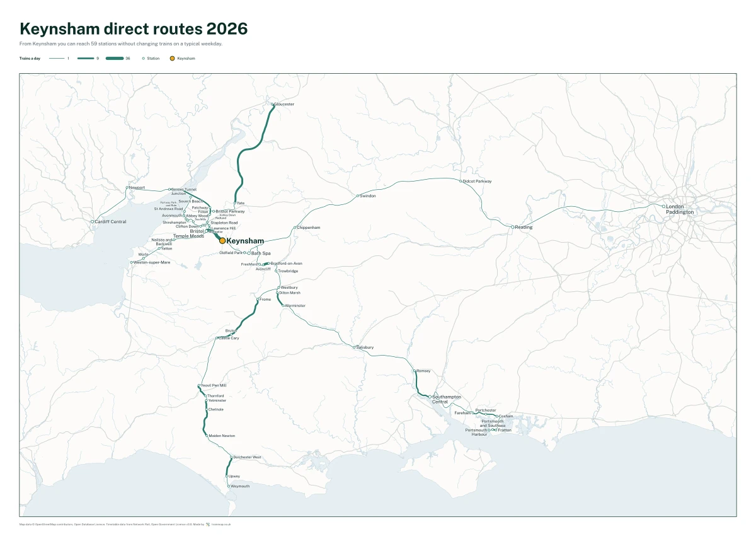Click the orange Keynsham station marker on the map
This screenshot has width=756, height=541.
point(222,241)
